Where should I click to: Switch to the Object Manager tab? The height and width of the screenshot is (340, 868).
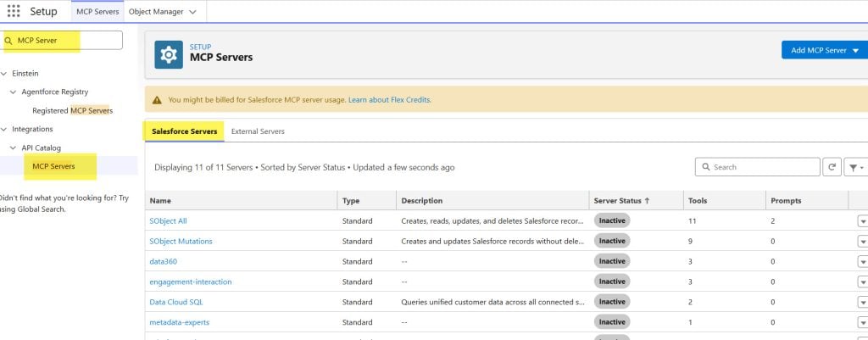156,12
